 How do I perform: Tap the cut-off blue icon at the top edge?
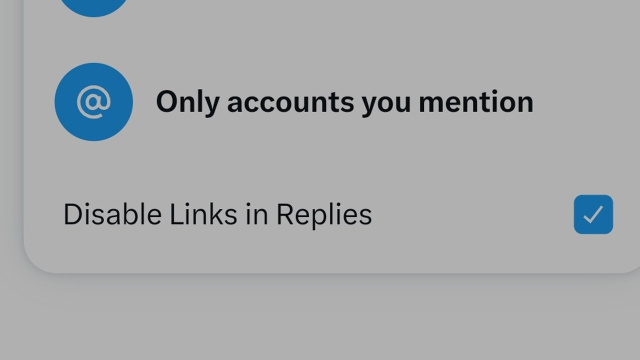(94, 7)
